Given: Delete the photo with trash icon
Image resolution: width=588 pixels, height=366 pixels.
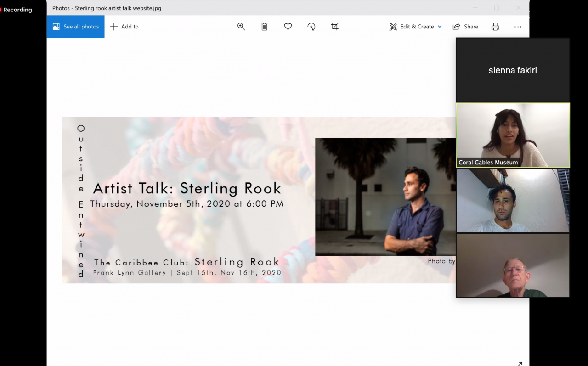Looking at the screenshot, I should click(x=265, y=27).
